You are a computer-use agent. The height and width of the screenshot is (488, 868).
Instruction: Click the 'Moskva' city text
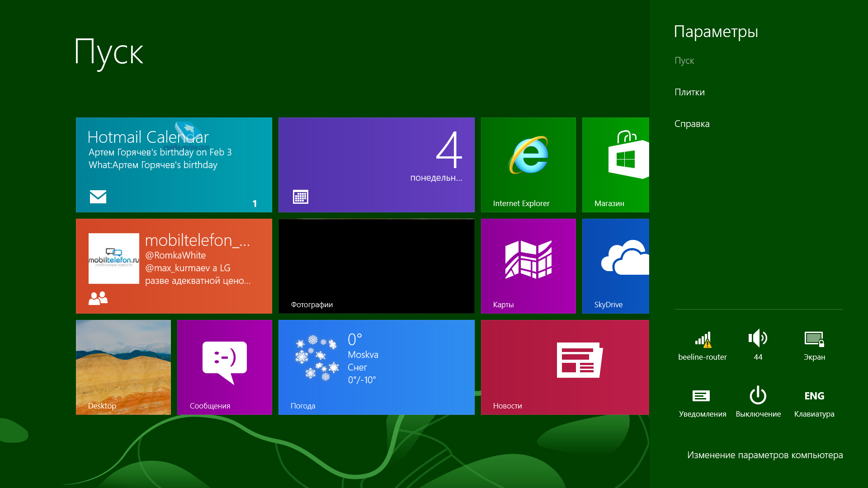(363, 355)
